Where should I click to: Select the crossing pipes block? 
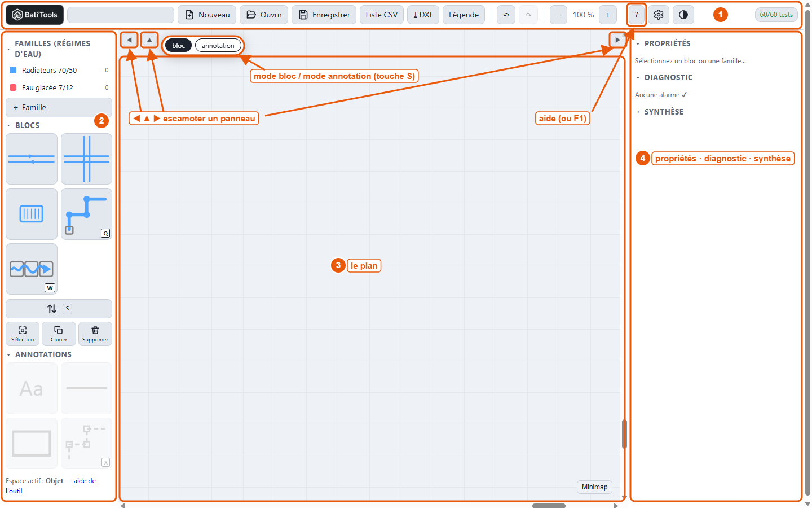pos(86,159)
